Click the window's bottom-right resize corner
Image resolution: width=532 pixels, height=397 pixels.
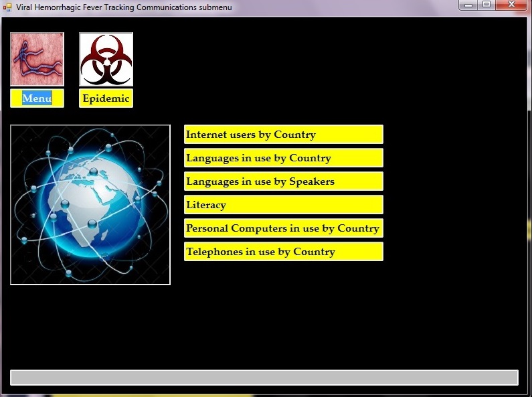(529, 394)
